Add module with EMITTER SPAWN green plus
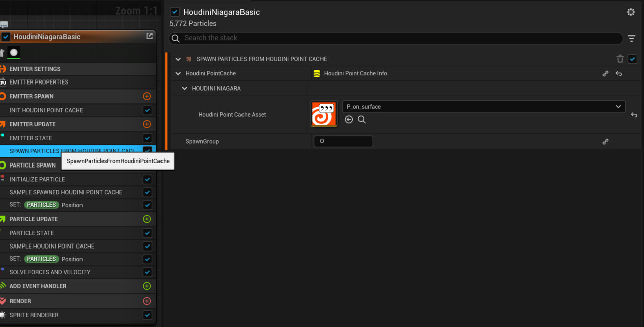Viewport: 644px width, 327px height. [147, 96]
